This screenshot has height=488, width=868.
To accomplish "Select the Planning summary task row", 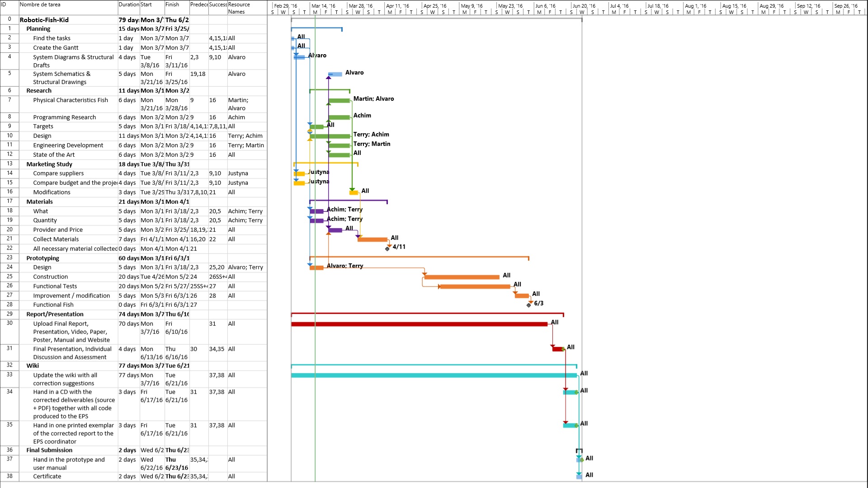I will click(38, 29).
